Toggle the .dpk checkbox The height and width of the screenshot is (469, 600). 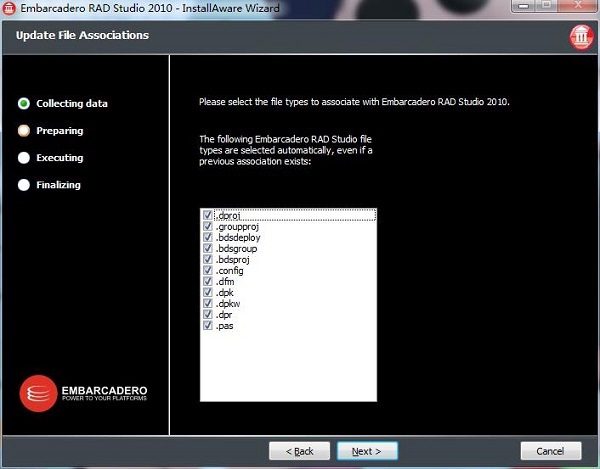click(208, 292)
